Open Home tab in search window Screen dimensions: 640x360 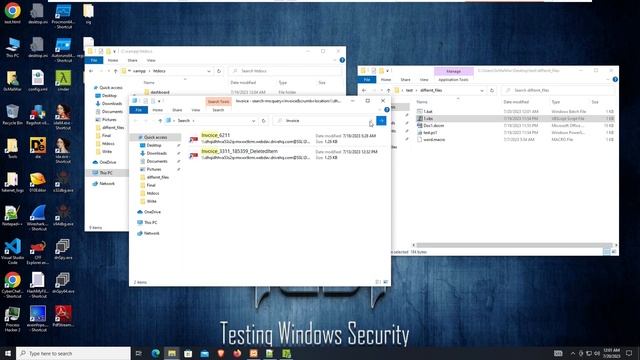tap(158, 110)
